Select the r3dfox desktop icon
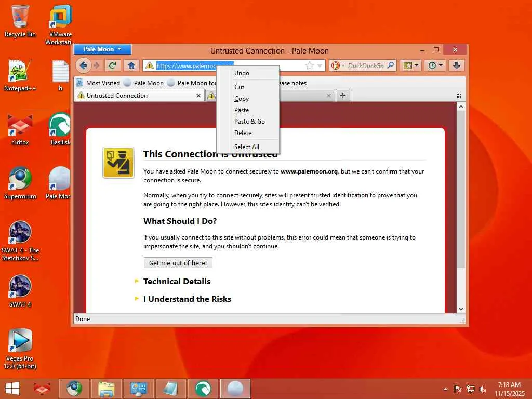Viewport: 532px width, 399px height. click(20, 129)
